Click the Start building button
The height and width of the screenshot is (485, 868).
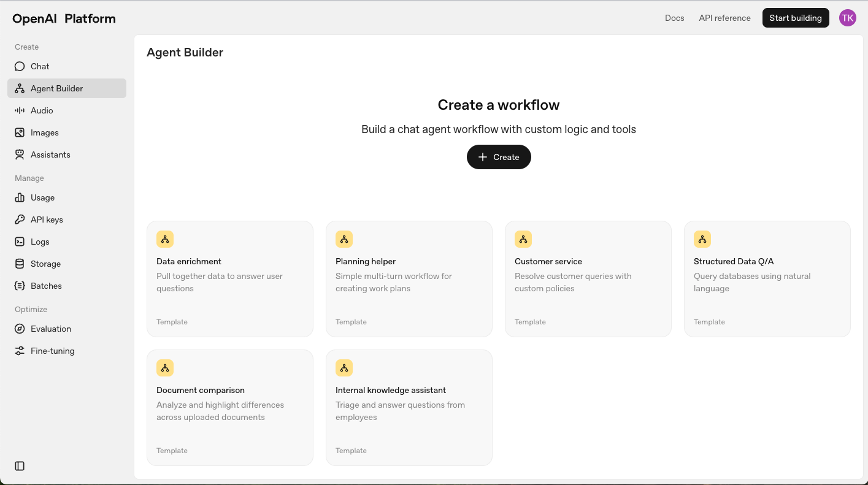[x=795, y=18]
